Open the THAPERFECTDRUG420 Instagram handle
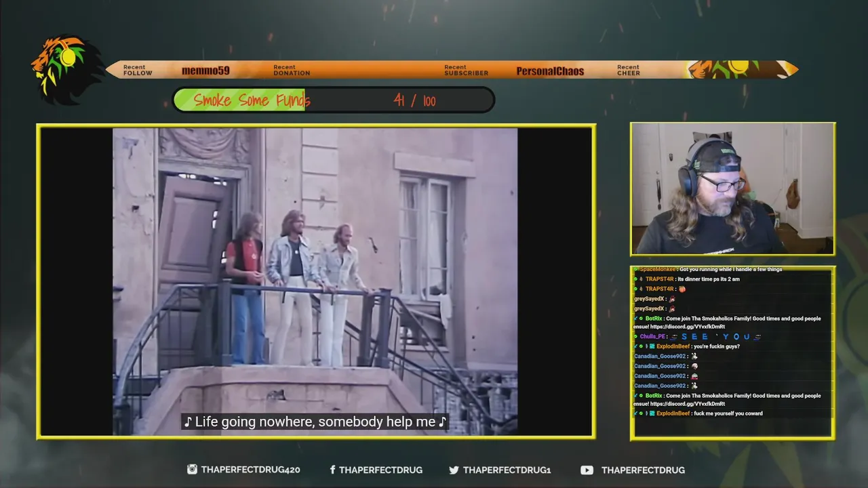 point(250,470)
